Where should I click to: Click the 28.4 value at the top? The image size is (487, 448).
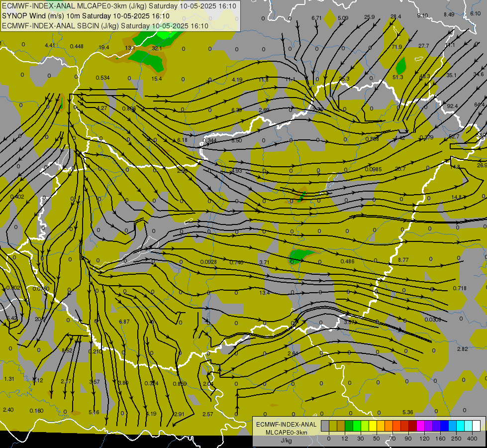pos(395,16)
